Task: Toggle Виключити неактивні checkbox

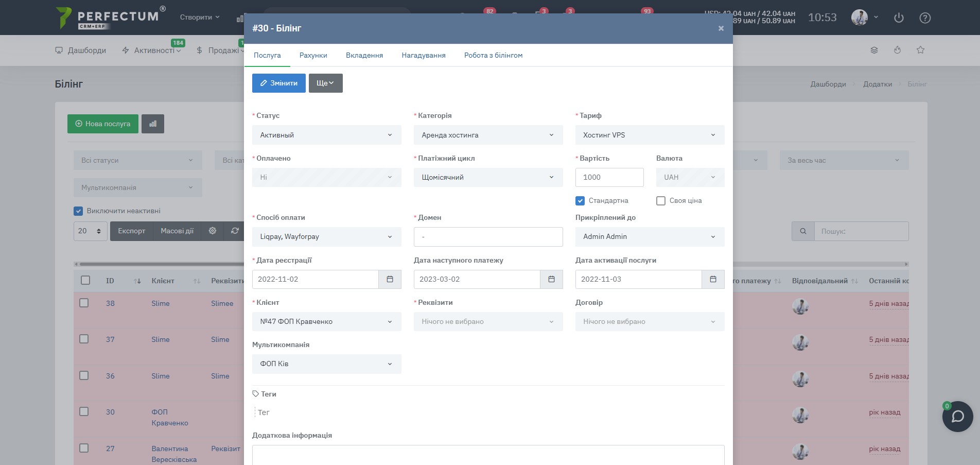Action: click(x=78, y=211)
